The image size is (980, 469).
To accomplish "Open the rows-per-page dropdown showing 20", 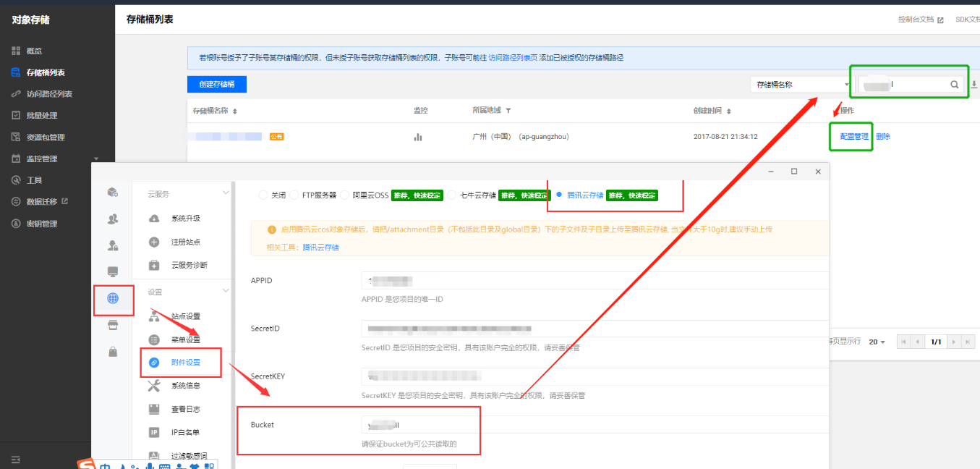I will pyautogui.click(x=877, y=342).
